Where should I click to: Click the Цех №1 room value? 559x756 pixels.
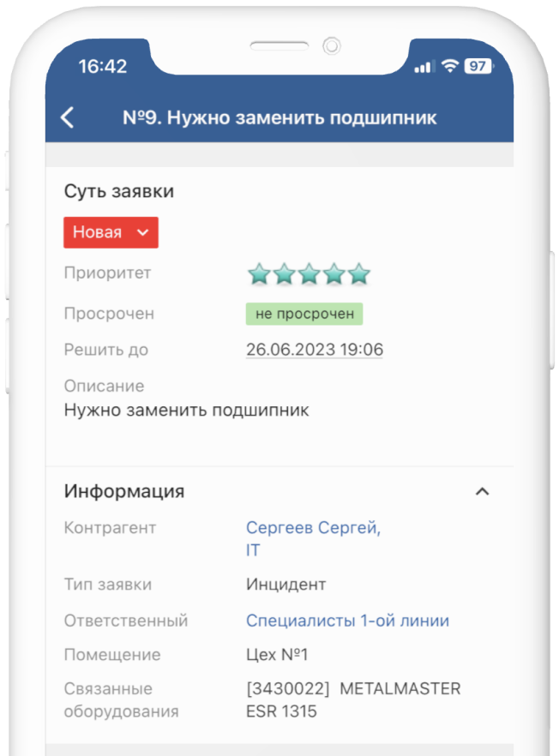[277, 655]
